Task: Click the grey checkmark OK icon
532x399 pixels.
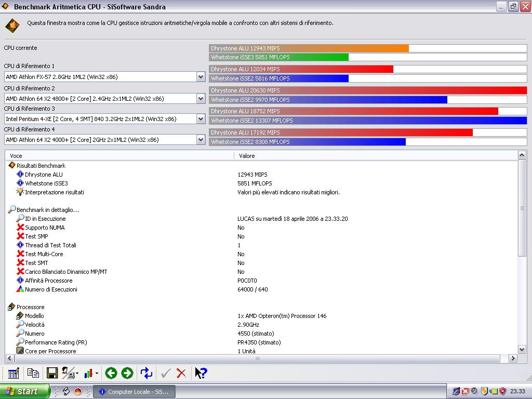Action: (x=166, y=374)
